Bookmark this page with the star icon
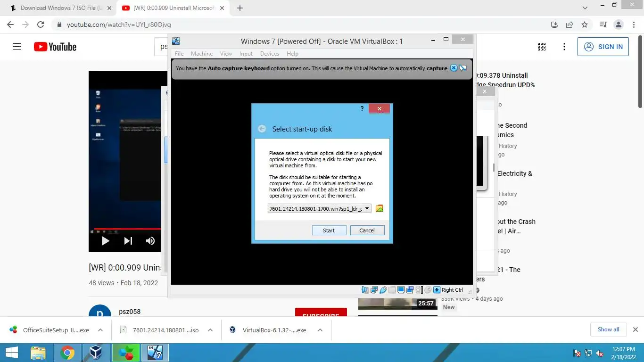This screenshot has height=362, width=644. [x=585, y=25]
